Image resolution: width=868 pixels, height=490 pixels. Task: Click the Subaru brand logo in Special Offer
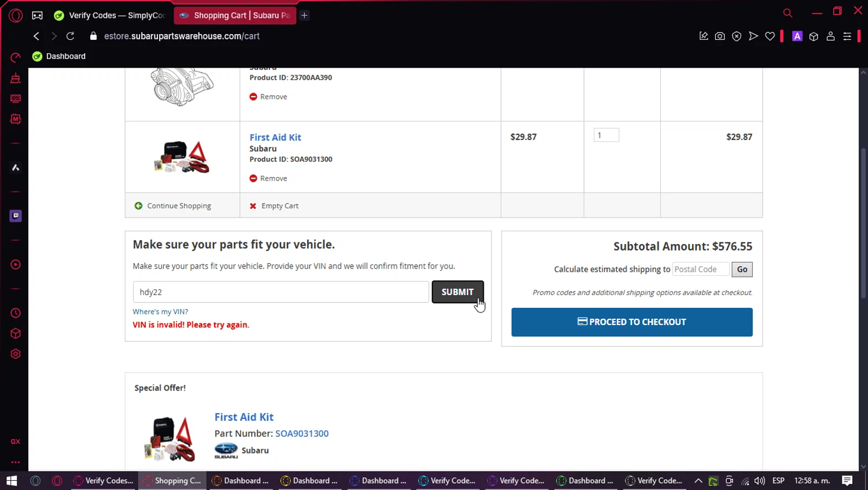coord(226,451)
